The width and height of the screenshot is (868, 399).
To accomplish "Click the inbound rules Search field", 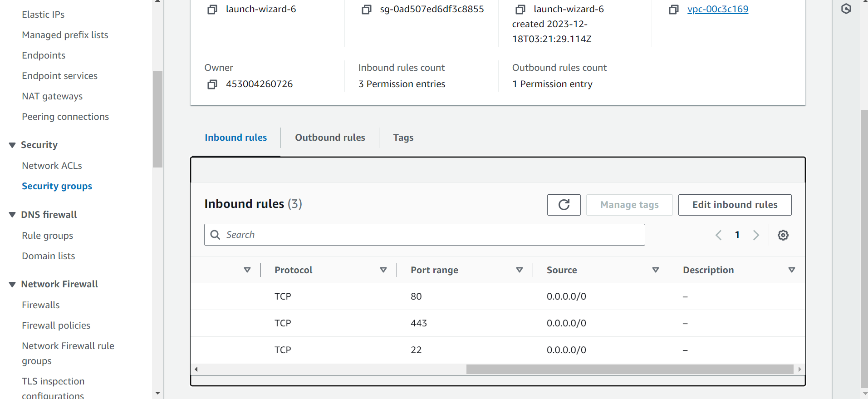I will [x=424, y=235].
